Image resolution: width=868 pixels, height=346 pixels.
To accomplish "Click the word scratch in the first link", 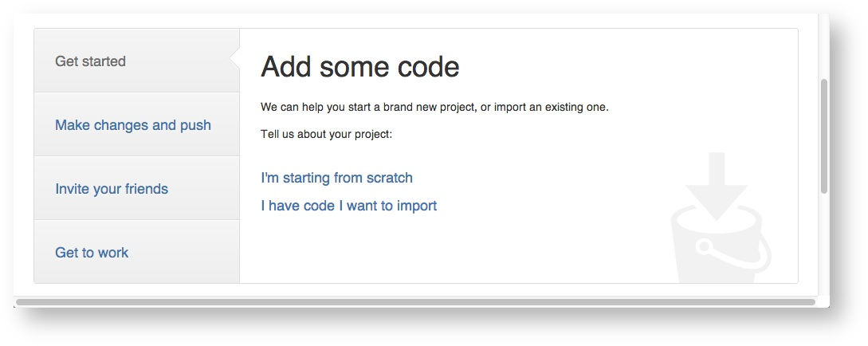I will [x=389, y=178].
